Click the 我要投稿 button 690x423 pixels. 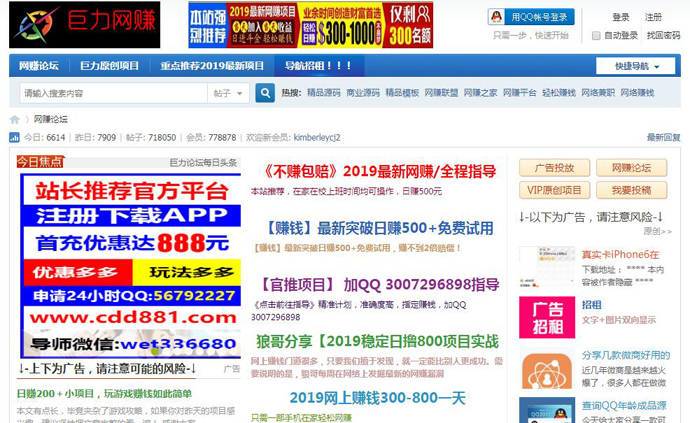pos(631,190)
